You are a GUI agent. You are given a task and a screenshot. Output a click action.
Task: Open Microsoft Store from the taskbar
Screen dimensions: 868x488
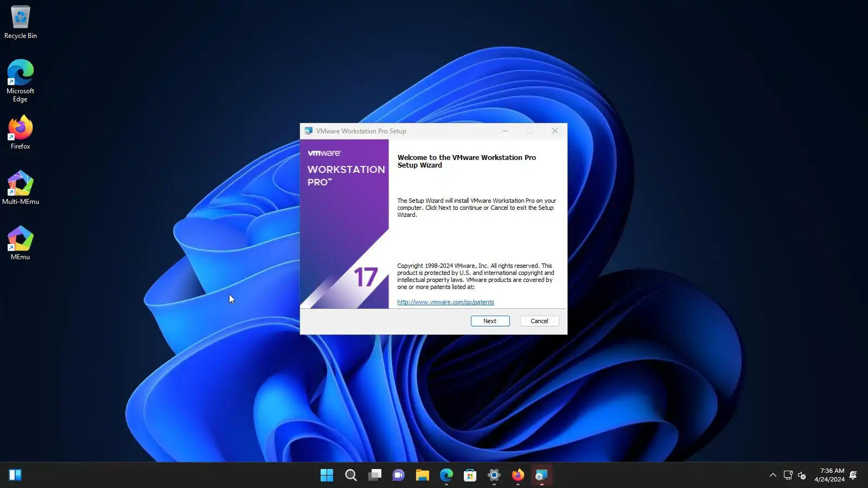[470, 475]
